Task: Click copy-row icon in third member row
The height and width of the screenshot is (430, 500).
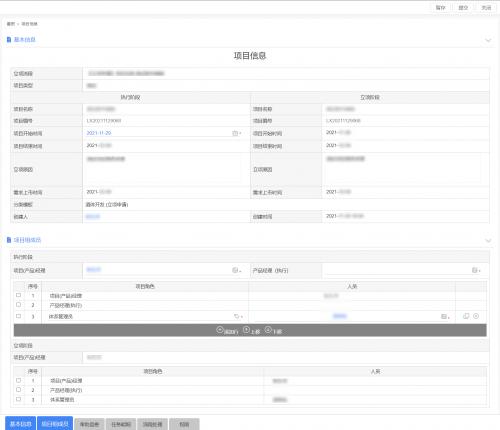Action: click(x=466, y=316)
